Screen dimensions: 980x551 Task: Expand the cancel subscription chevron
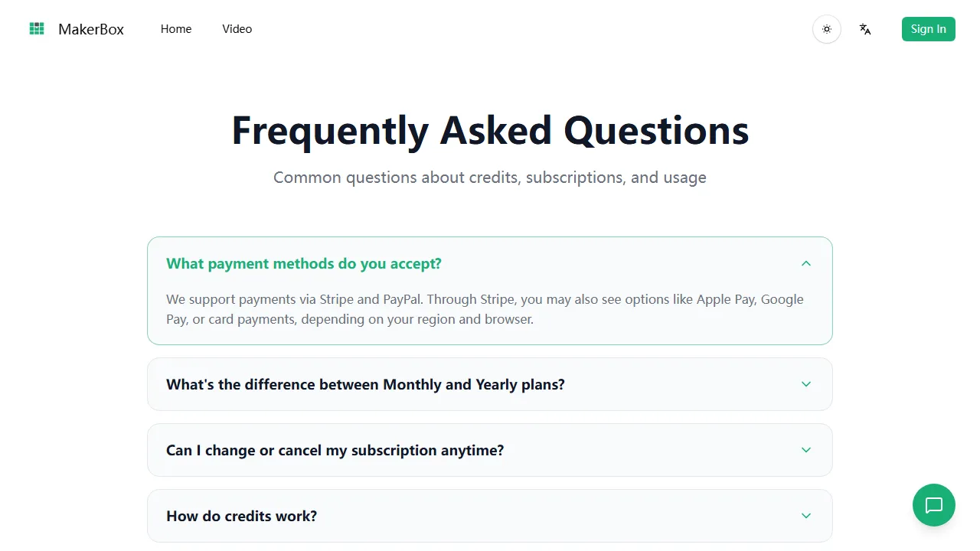click(x=806, y=450)
